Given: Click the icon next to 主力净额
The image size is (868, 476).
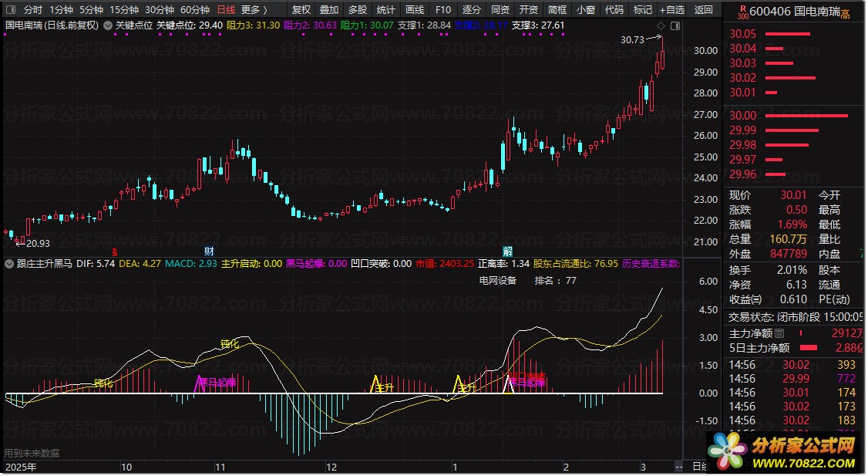Looking at the screenshot, I should click(x=780, y=334).
